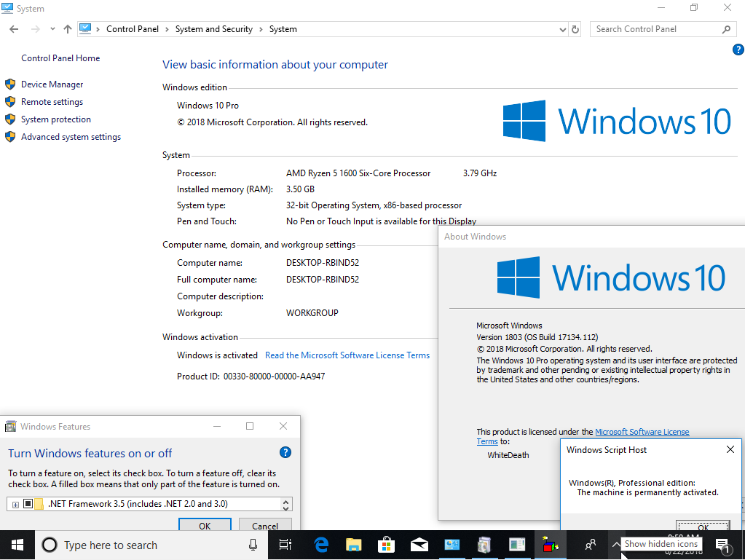
Task: Open the Windows Start menu
Action: 17,545
